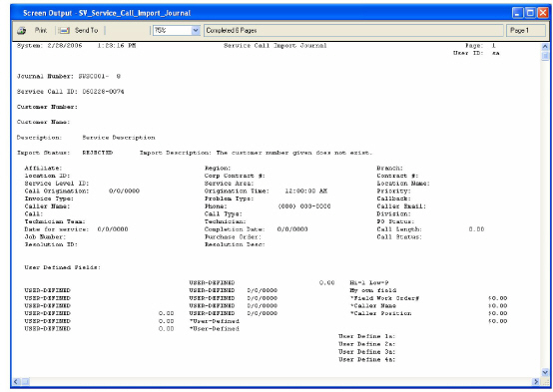The height and width of the screenshot is (392, 553).
Task: Click the Customer Name label
Action: tap(43, 122)
